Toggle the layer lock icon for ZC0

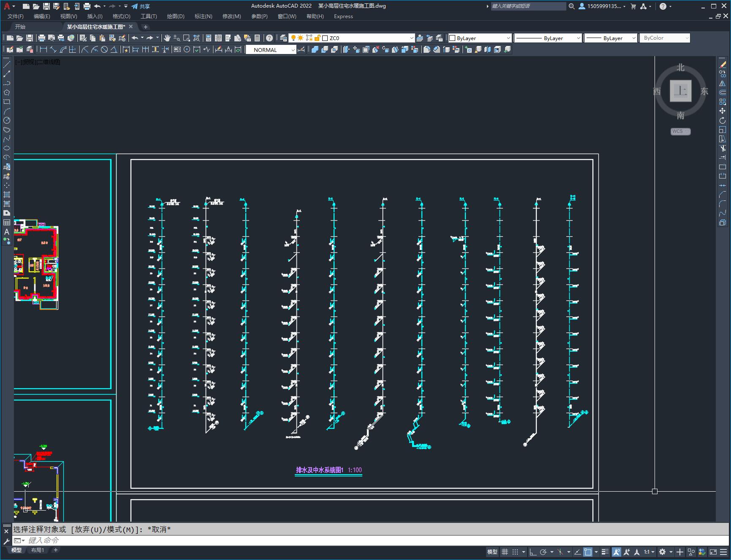point(317,38)
